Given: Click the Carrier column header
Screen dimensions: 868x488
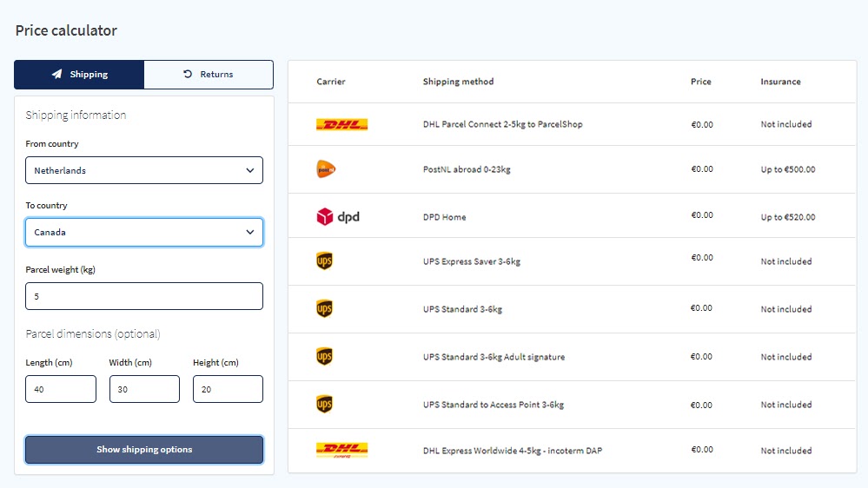Looking at the screenshot, I should pos(331,82).
